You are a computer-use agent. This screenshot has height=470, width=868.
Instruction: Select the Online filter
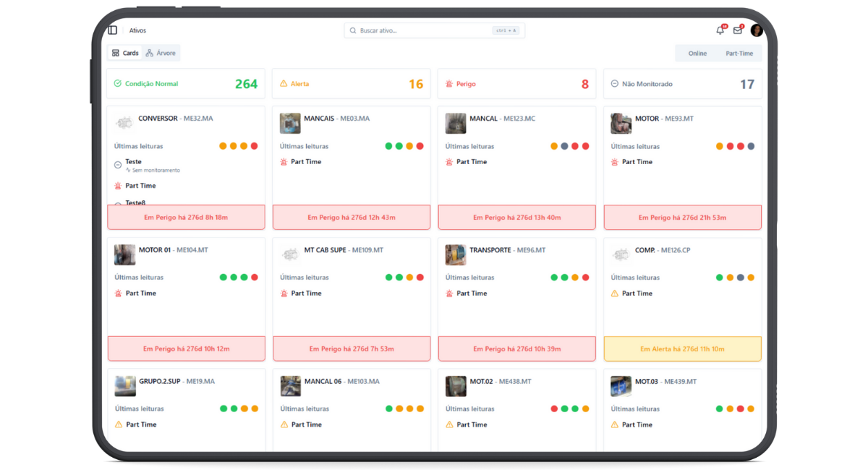click(x=697, y=54)
